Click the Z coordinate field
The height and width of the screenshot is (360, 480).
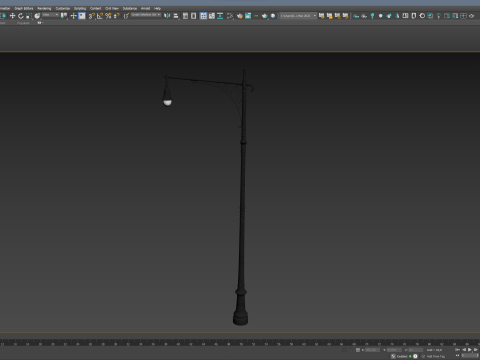pos(416,350)
